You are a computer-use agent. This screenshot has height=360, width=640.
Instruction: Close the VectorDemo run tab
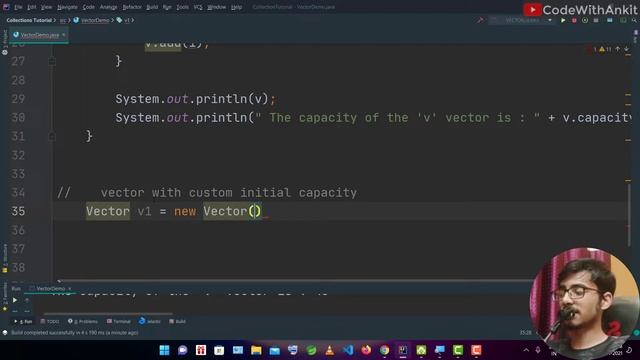click(70, 289)
